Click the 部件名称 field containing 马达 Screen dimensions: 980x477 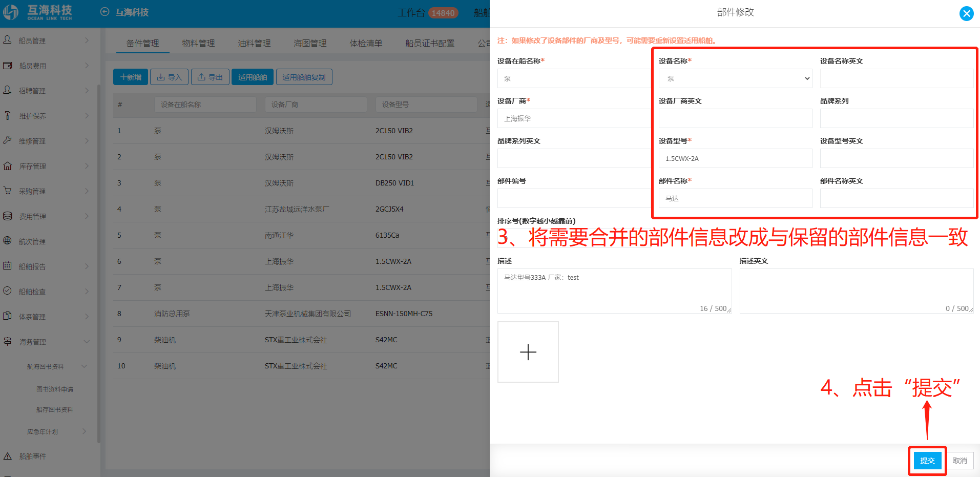[735, 198]
